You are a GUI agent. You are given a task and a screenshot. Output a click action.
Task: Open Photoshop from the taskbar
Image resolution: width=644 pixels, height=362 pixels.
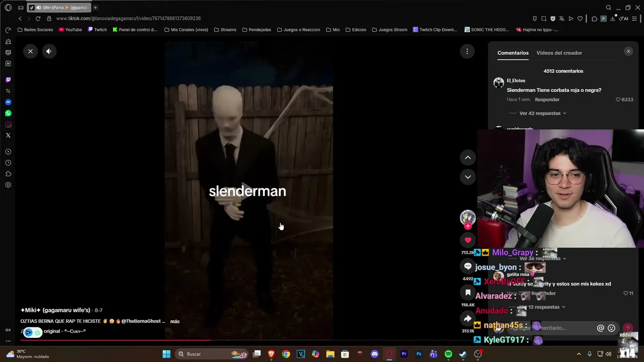(419, 354)
